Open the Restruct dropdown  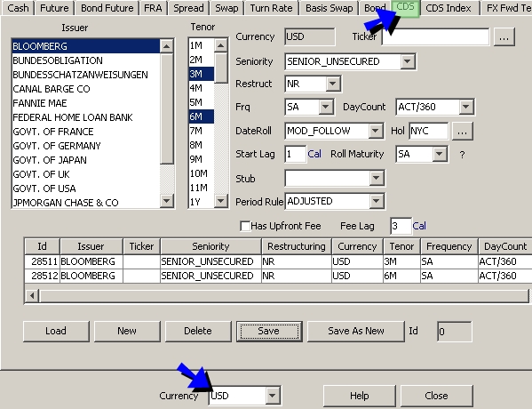point(333,84)
